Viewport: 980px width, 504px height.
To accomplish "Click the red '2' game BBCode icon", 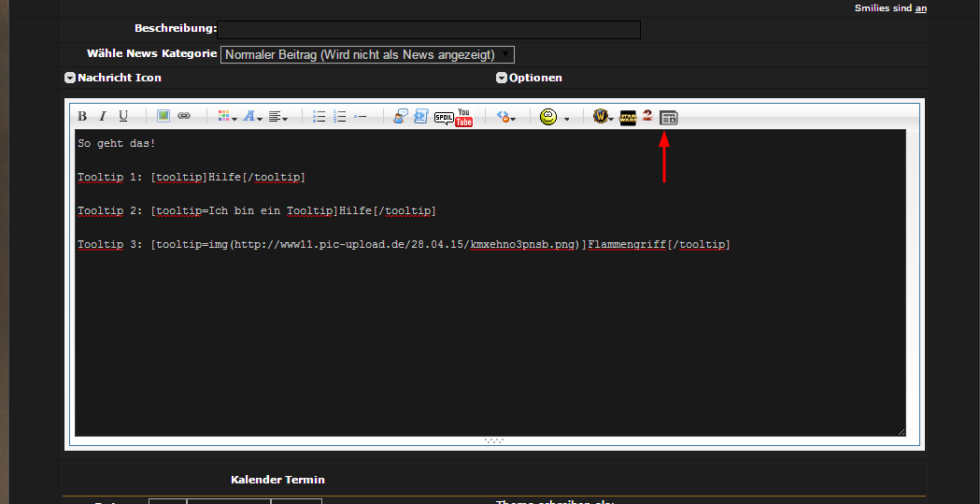I will pos(647,116).
